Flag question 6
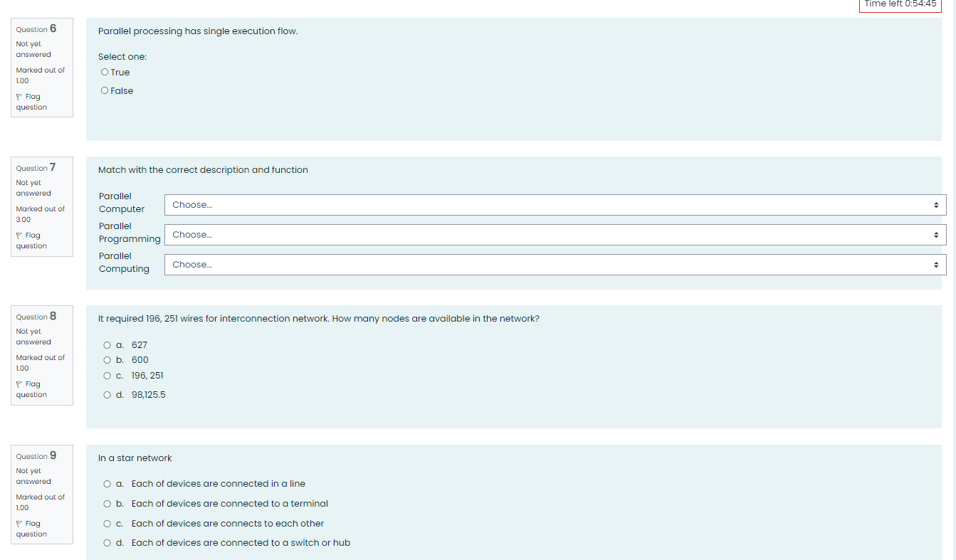The height and width of the screenshot is (560, 956). [x=31, y=102]
